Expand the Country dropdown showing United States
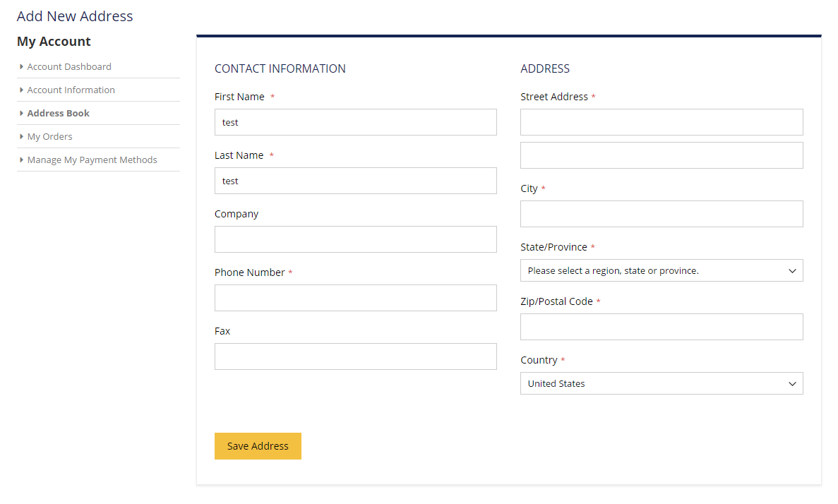838x504 pixels. pyautogui.click(x=661, y=383)
